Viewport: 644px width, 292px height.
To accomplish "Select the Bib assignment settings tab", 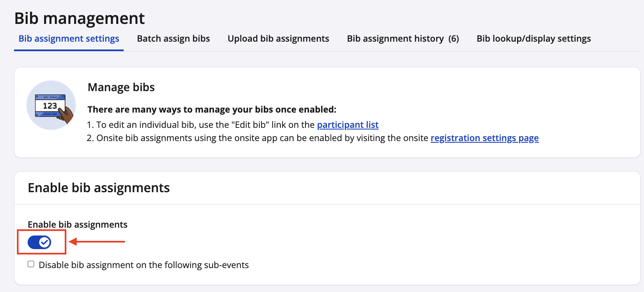I will (69, 39).
